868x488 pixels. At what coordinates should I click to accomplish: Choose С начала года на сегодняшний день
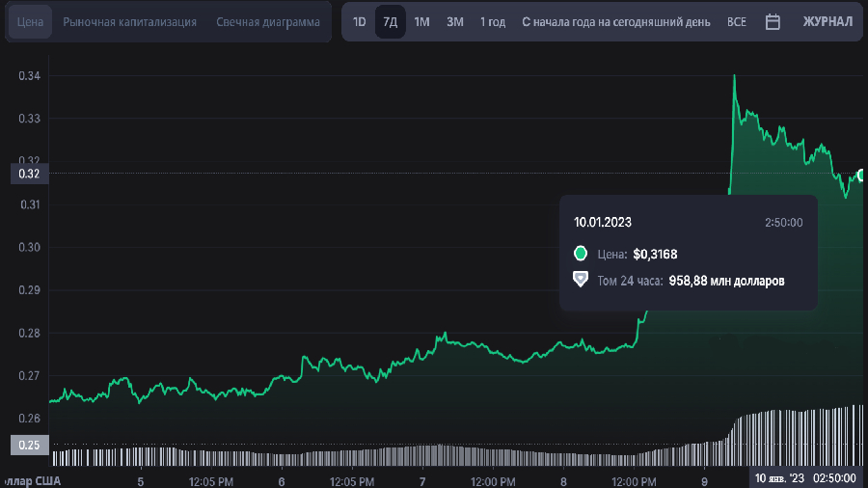click(616, 22)
